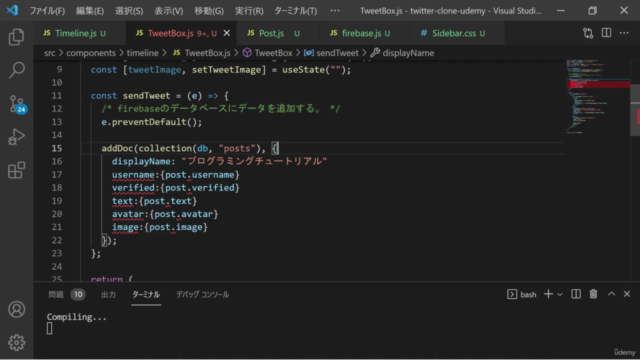
Task: Close the bottom panel
Action: pyautogui.click(x=627, y=294)
